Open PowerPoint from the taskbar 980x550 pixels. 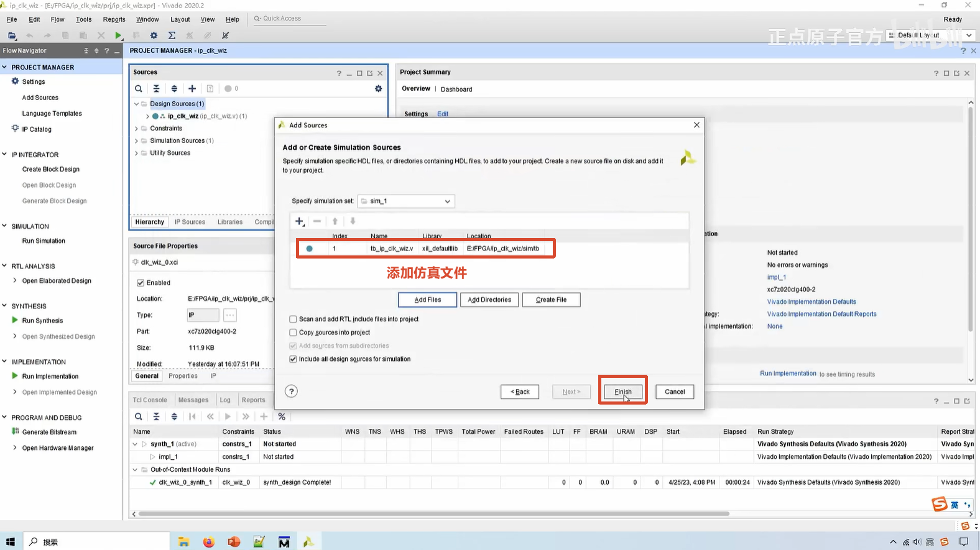pos(234,542)
